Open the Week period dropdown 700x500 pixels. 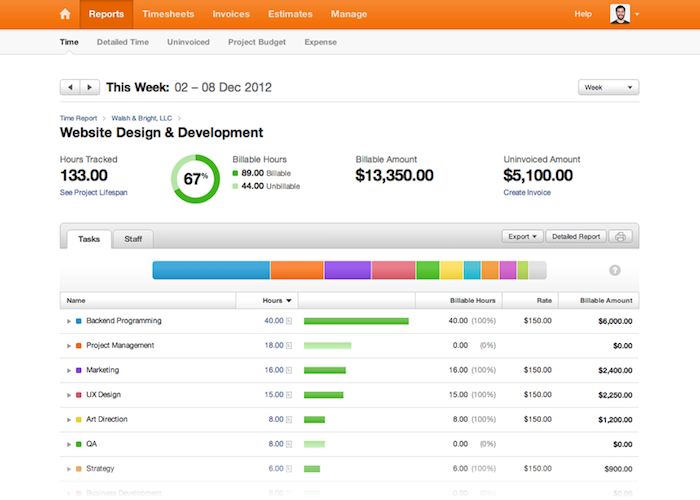(608, 88)
